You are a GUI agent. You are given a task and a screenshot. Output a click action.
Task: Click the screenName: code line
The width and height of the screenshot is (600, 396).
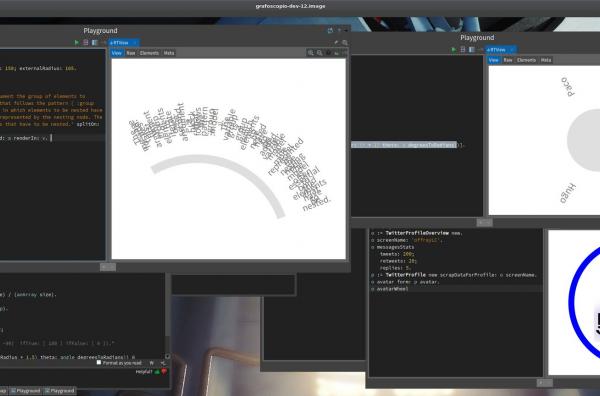pos(407,240)
